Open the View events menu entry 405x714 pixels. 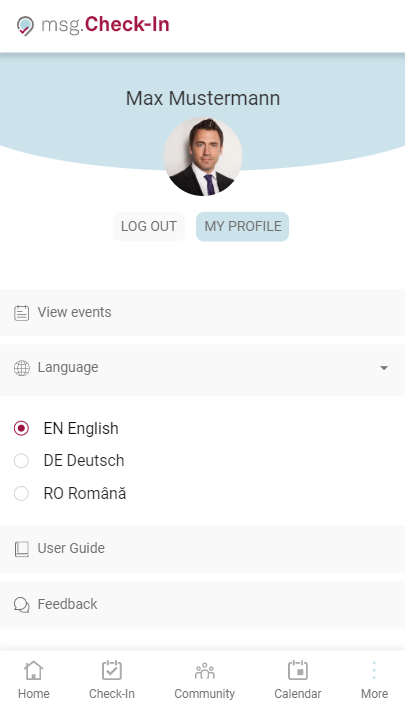tap(202, 312)
